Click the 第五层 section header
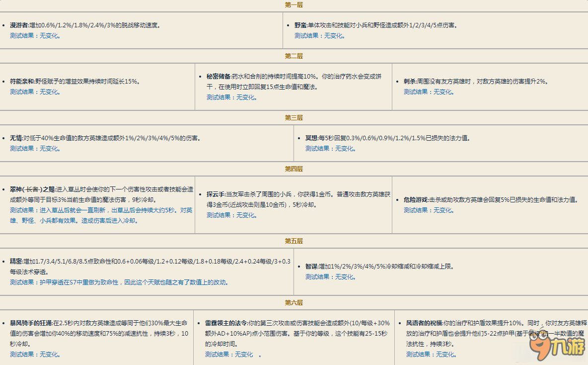Viewport: 588px width, 365px height. coord(294,241)
